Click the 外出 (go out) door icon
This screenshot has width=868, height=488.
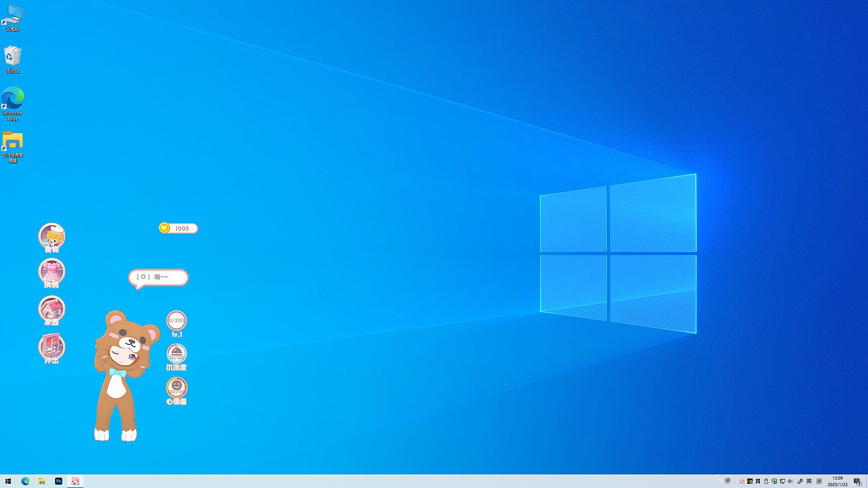click(x=52, y=347)
